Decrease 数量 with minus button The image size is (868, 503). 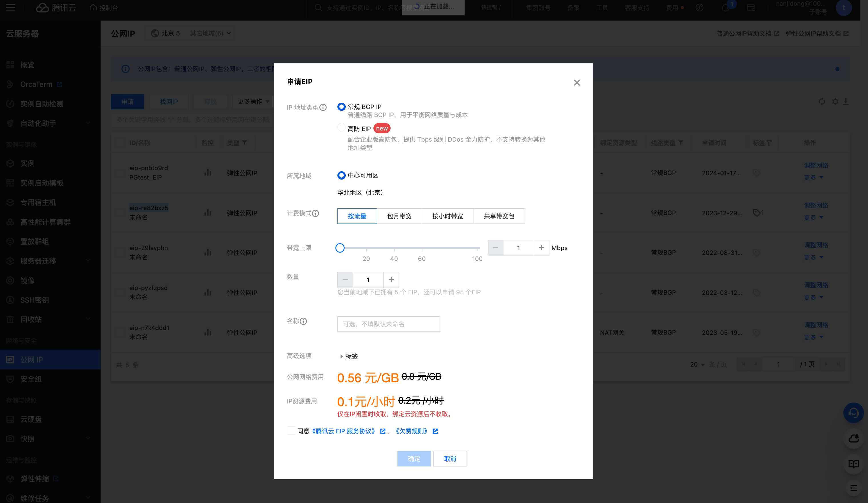point(345,280)
